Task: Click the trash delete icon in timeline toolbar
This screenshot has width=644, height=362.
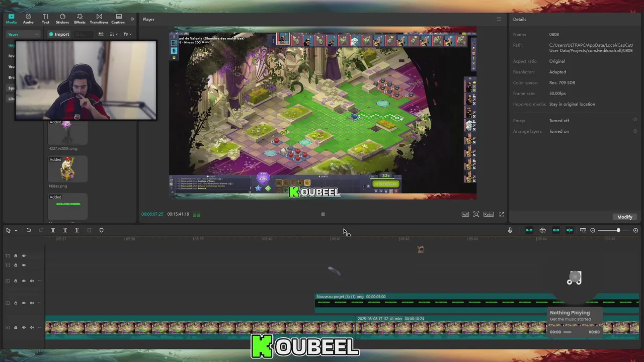Action: [x=89, y=230]
